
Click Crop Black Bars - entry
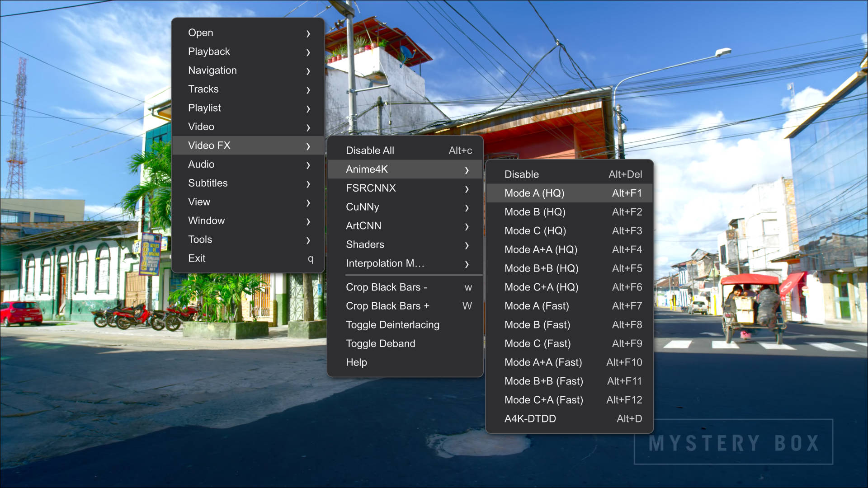pos(405,287)
